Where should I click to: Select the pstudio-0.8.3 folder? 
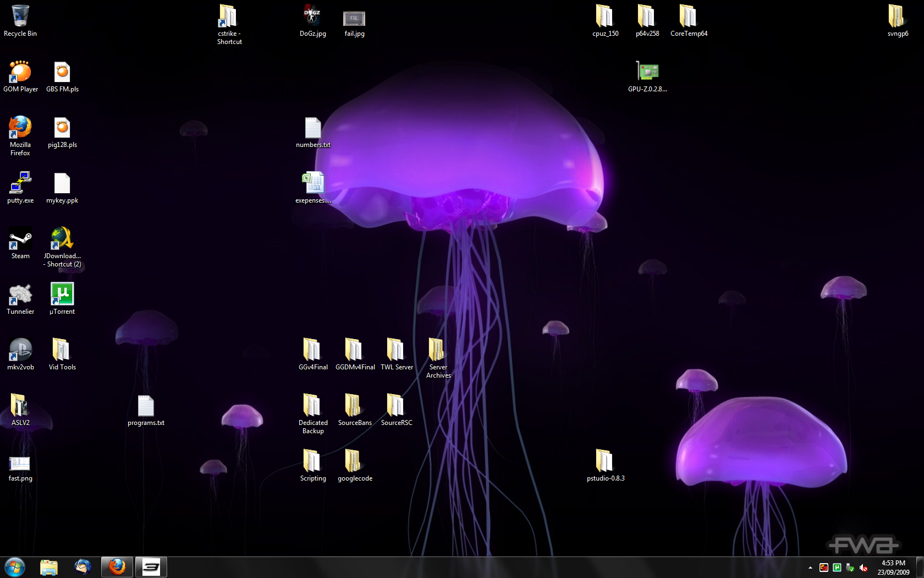coord(606,466)
